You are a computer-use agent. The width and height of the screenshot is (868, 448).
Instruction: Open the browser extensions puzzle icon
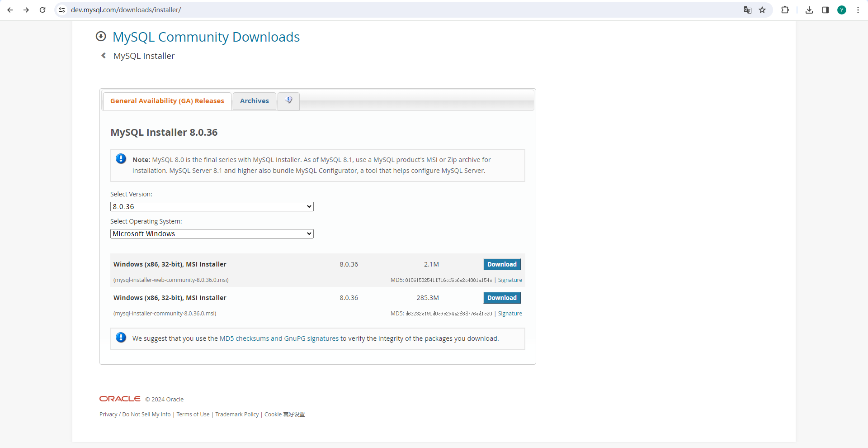coord(785,10)
